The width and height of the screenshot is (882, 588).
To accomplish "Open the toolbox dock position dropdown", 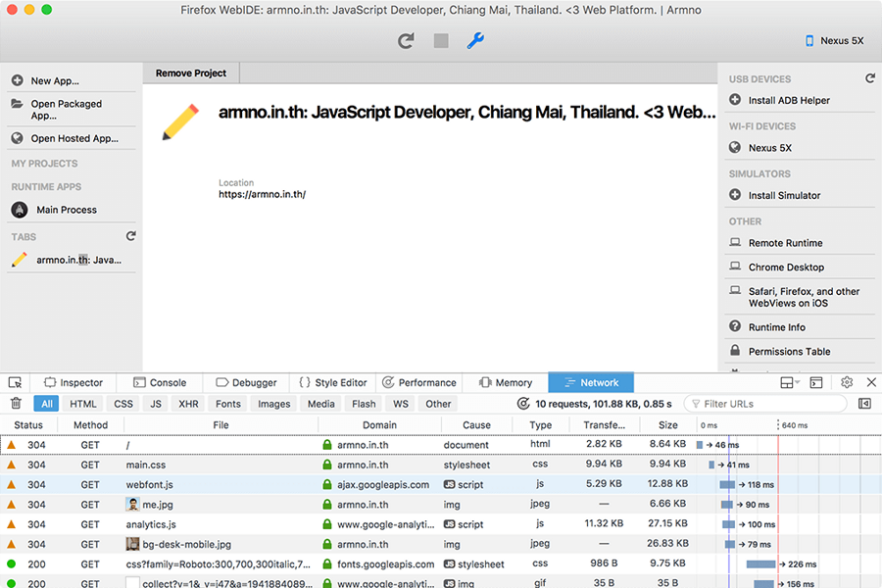I will click(790, 382).
